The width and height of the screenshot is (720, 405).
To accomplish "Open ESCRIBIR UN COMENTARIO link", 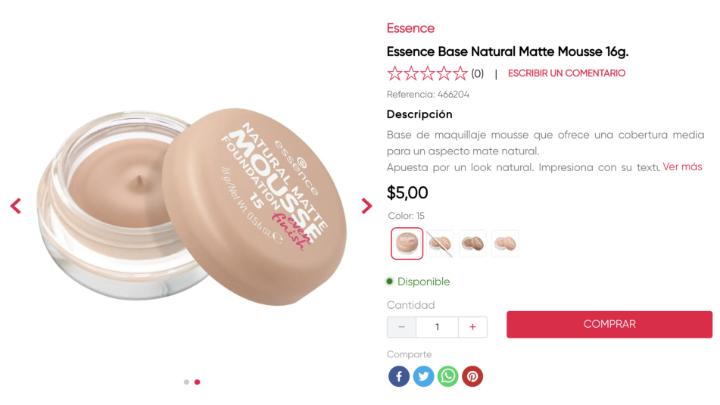I will 567,73.
